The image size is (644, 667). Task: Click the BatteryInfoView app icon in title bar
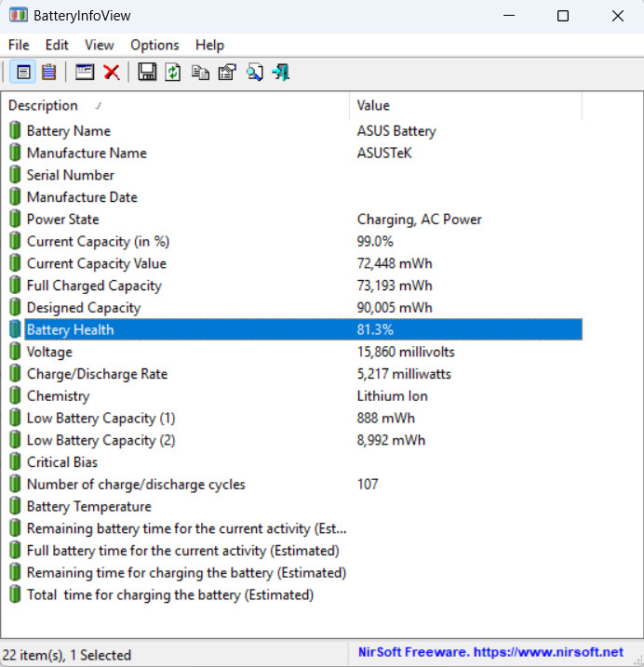pos(19,15)
